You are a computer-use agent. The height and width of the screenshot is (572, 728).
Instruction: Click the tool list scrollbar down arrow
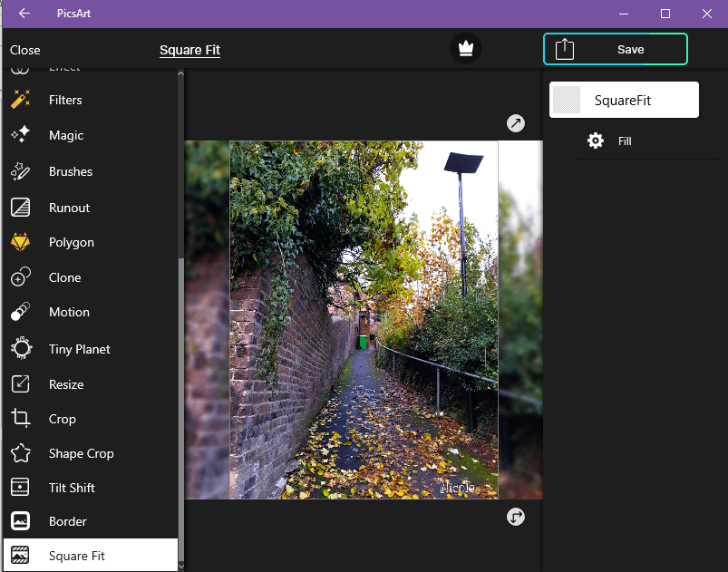[180, 565]
